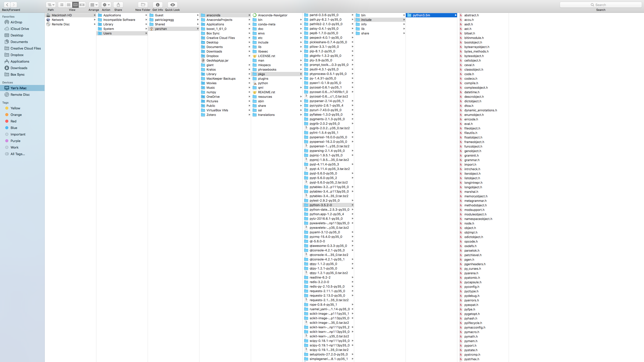Open the Path dropdown
This screenshot has width=644, height=362.
tap(51, 5)
